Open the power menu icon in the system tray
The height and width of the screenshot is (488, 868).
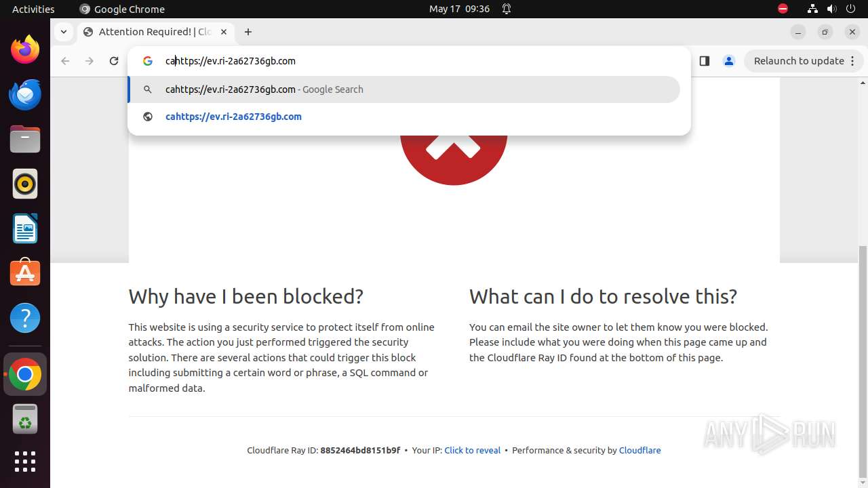[x=852, y=9]
